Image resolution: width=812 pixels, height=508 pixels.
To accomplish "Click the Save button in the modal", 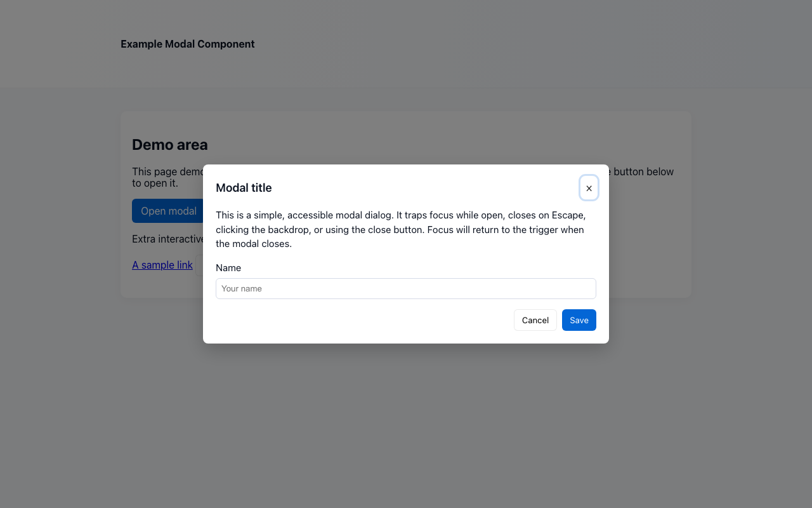I will (x=579, y=320).
